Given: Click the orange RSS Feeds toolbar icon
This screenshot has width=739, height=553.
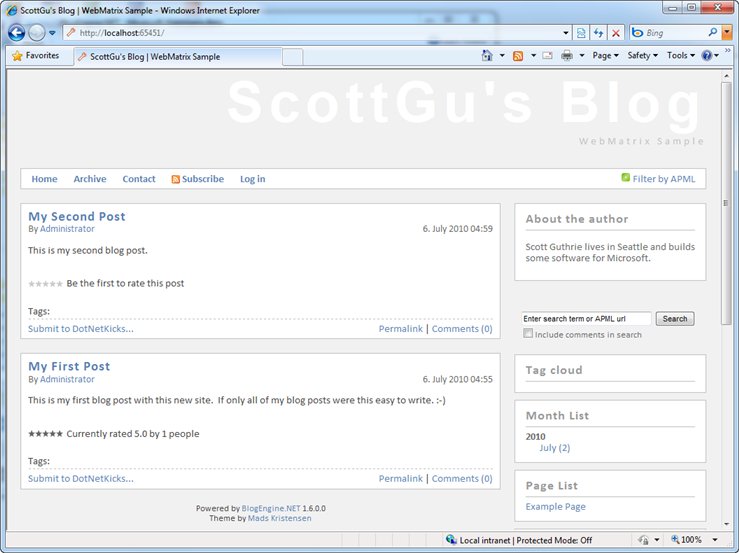Looking at the screenshot, I should point(518,56).
